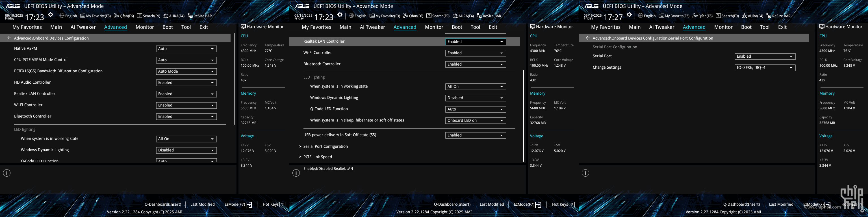Click the settings gear icon in left BIOS screen
Screen dimensions: 868x217
pyautogui.click(x=51, y=15)
